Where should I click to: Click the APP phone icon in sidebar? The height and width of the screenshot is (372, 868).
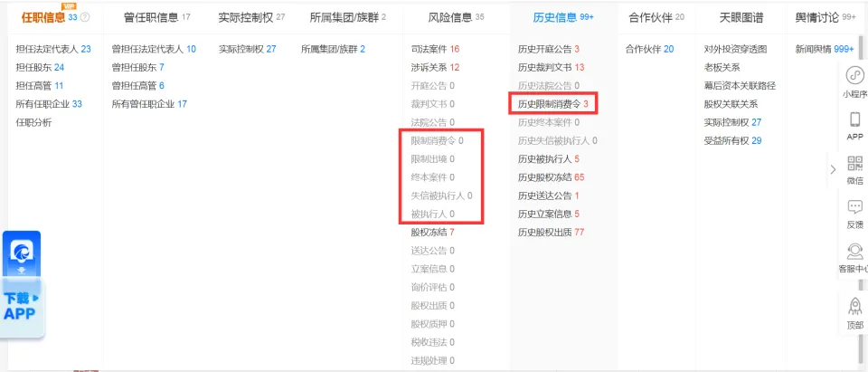[x=854, y=119]
